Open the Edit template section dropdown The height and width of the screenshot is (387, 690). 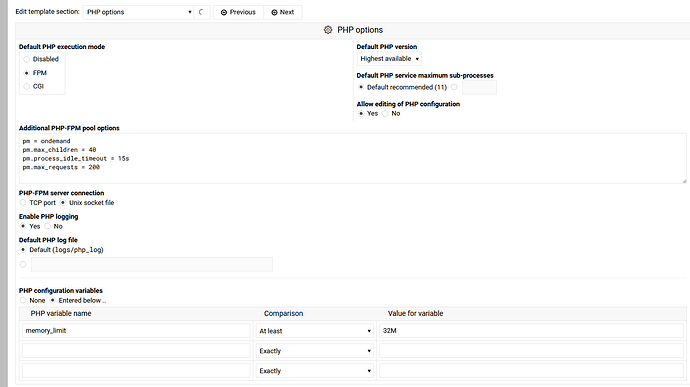click(x=139, y=12)
